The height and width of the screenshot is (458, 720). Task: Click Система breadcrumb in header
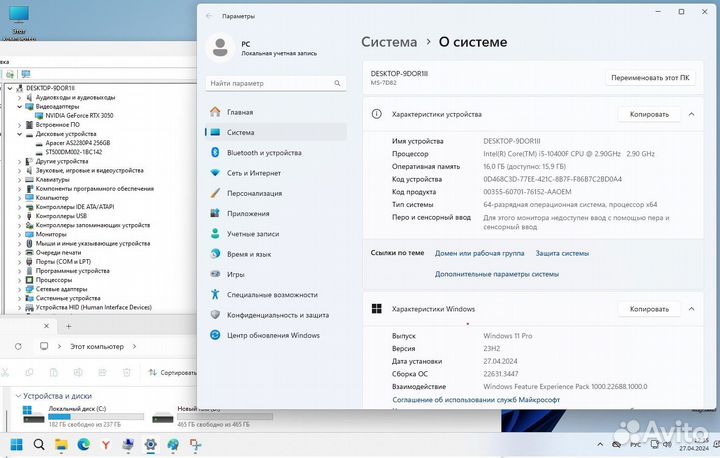click(x=389, y=42)
